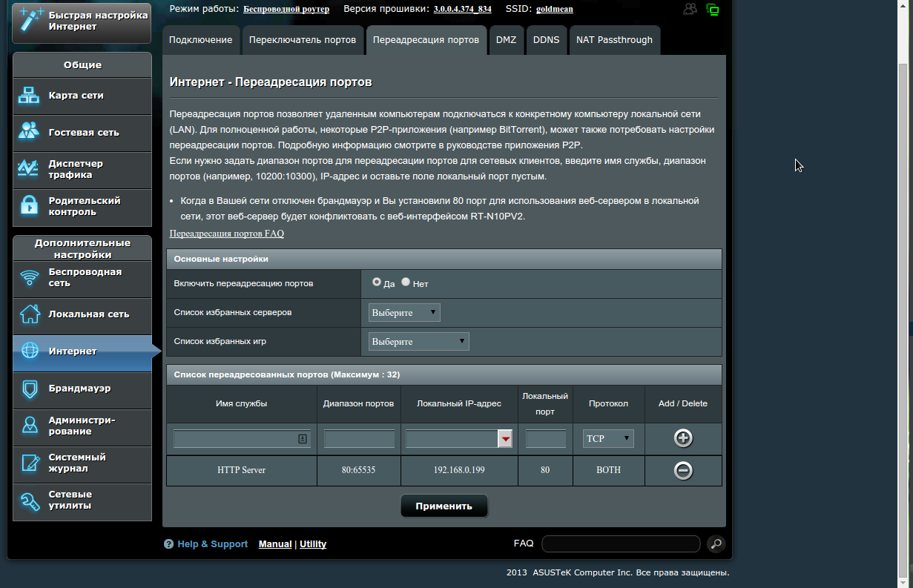Expand Список избранных серверов dropdown
Image resolution: width=913 pixels, height=588 pixels.
coord(404,313)
